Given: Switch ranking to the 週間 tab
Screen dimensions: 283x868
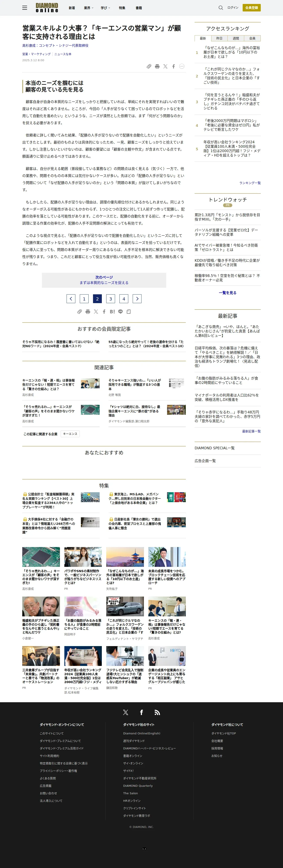Looking at the screenshot, I should 236,38.
